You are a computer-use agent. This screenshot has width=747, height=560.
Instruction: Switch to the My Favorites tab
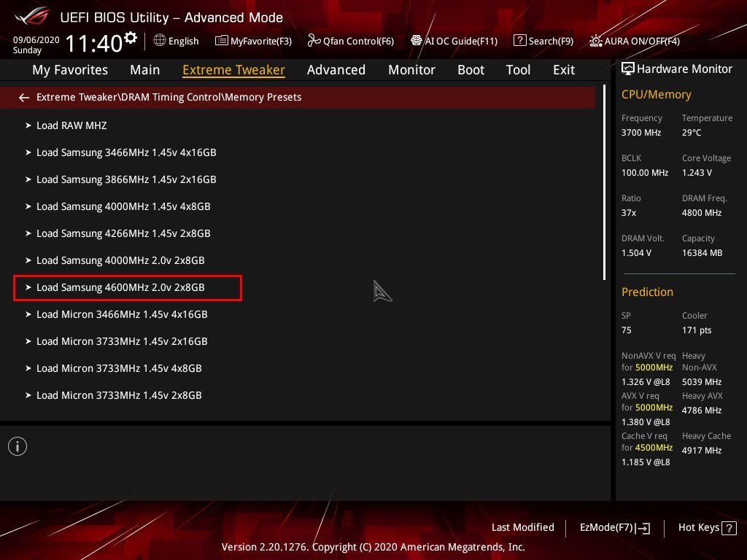click(x=70, y=70)
